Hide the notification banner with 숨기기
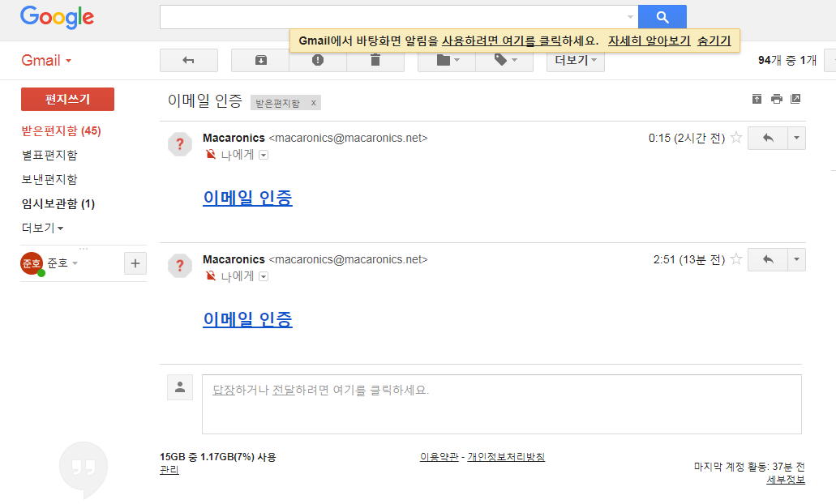 [x=714, y=41]
